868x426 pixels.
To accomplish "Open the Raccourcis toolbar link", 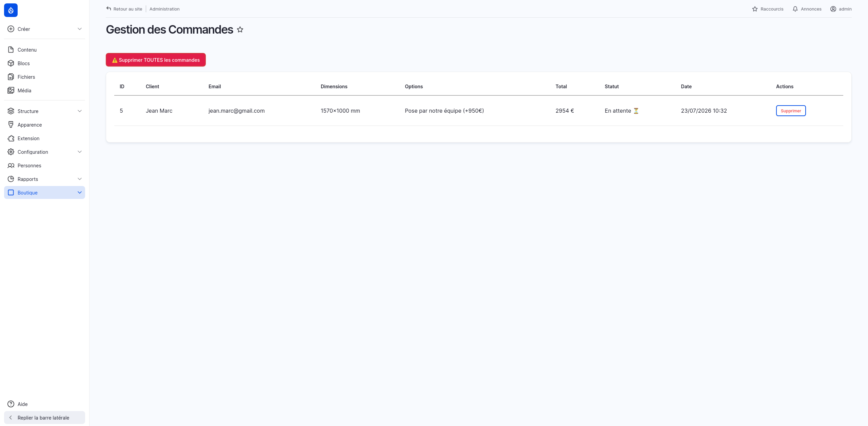I will click(768, 9).
